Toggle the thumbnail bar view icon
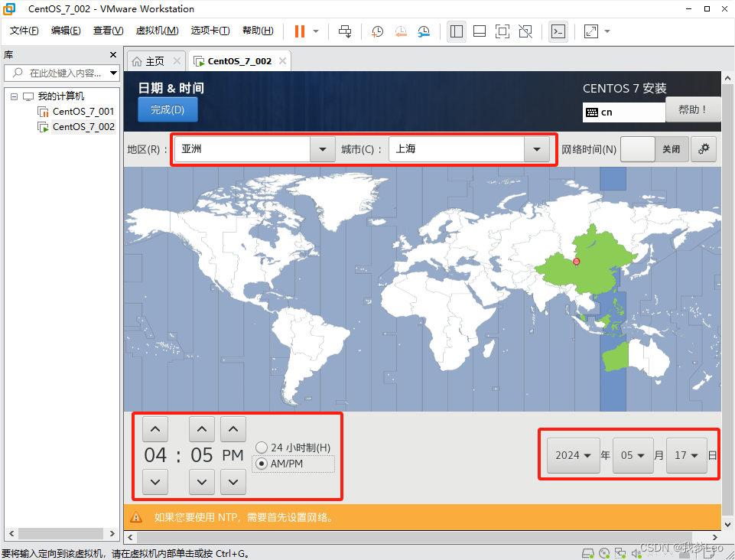 click(x=480, y=31)
